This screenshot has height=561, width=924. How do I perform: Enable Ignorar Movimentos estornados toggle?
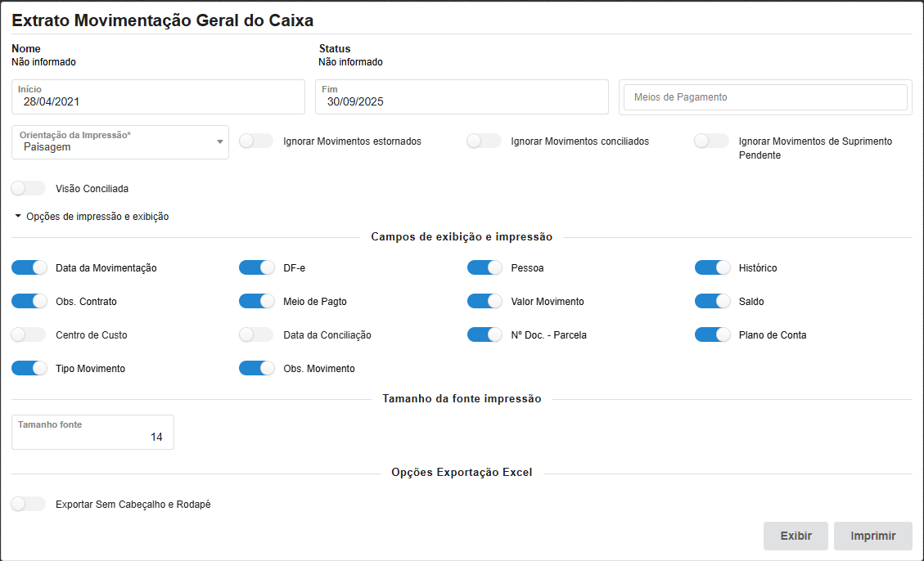click(256, 141)
